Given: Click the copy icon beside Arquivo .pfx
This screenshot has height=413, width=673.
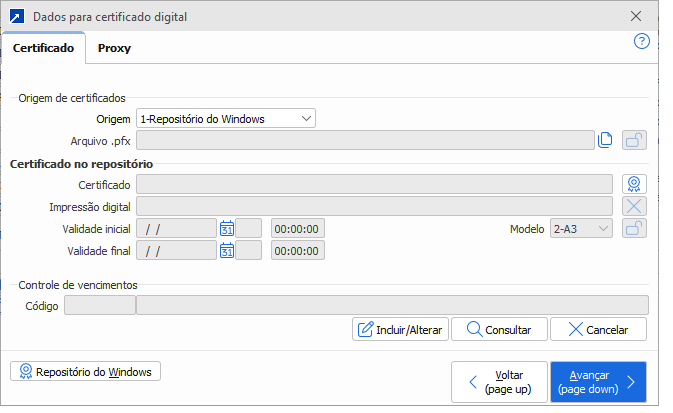Looking at the screenshot, I should click(605, 141).
